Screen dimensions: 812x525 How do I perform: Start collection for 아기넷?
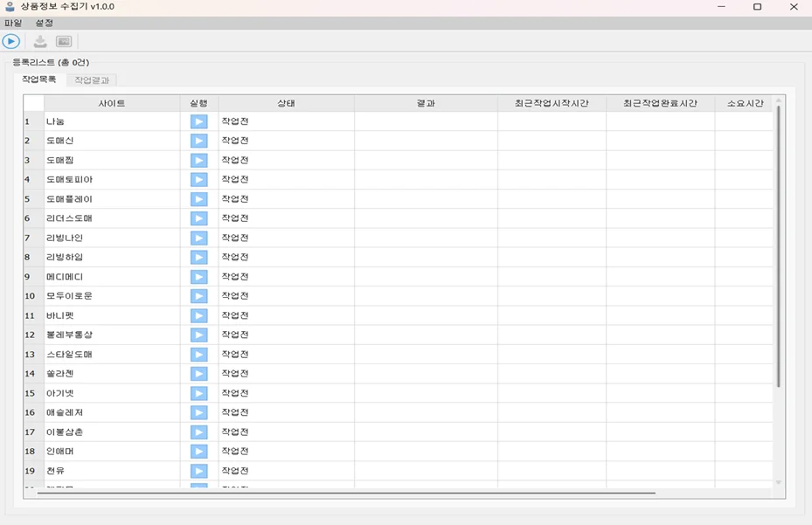(x=198, y=393)
